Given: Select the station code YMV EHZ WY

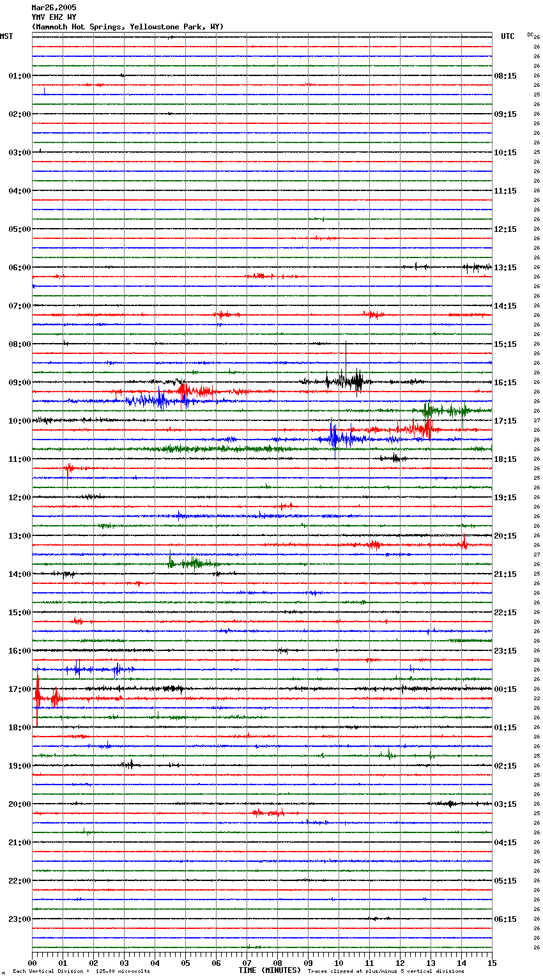Looking at the screenshot, I should tap(54, 17).
